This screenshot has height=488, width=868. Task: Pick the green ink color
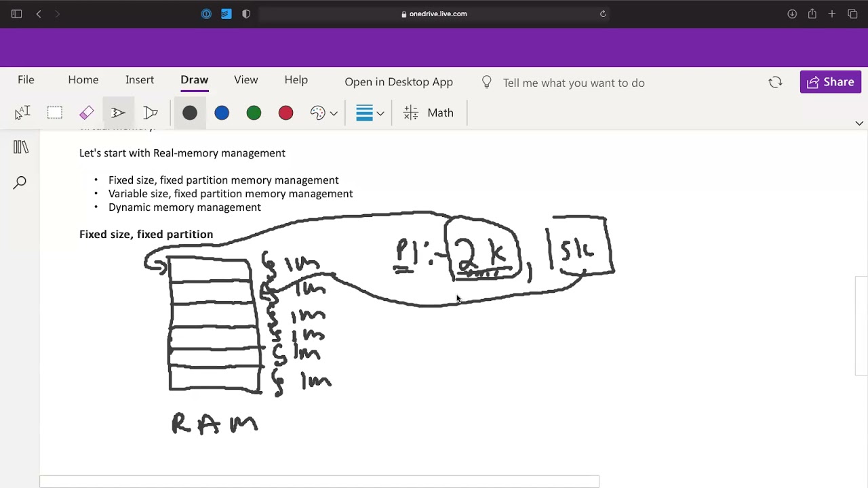pos(254,113)
